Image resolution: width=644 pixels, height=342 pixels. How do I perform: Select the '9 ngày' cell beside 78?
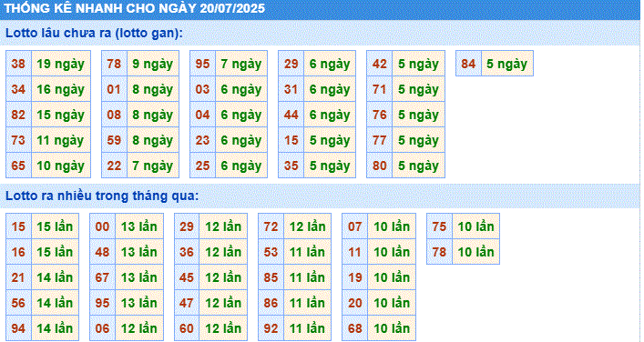click(x=153, y=64)
